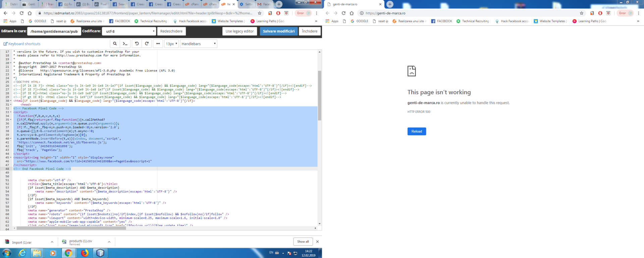Click Use legacy editor button
This screenshot has width=644, height=258.
[239, 31]
